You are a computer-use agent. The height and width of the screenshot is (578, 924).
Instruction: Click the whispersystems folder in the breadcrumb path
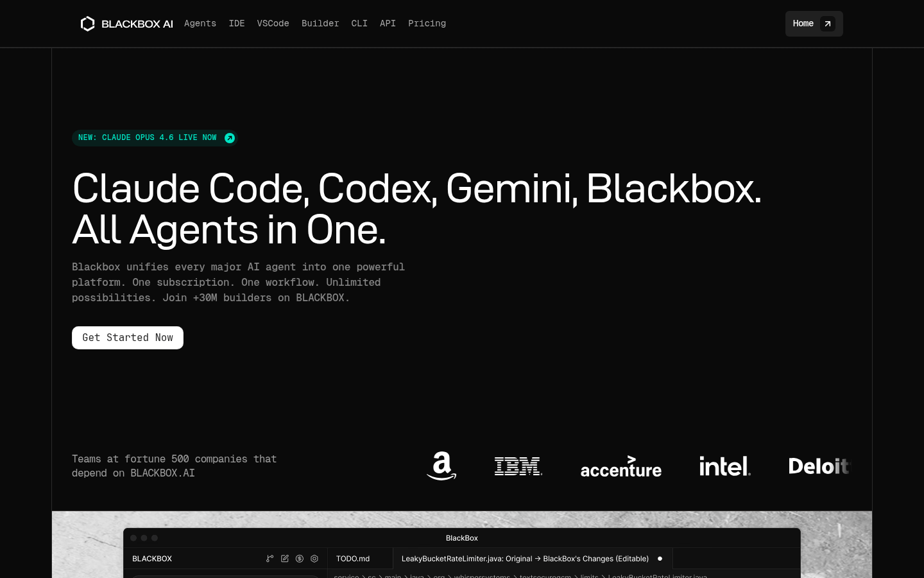483,576
